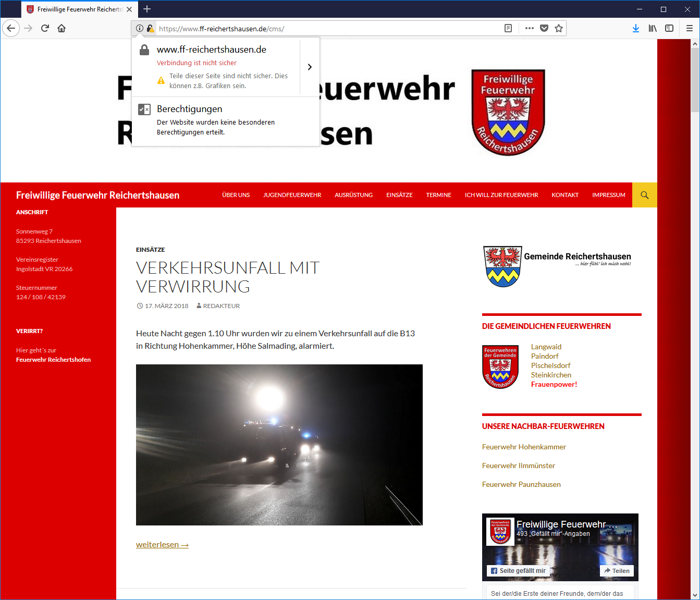Image resolution: width=700 pixels, height=600 pixels.
Task: Follow the weiterlesen link
Action: tap(162, 544)
